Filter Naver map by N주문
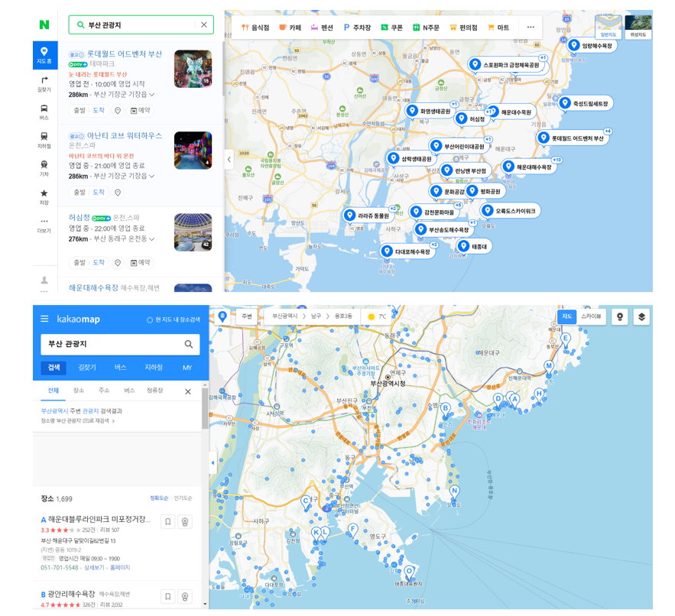This screenshot has height=616, width=675. [x=426, y=28]
